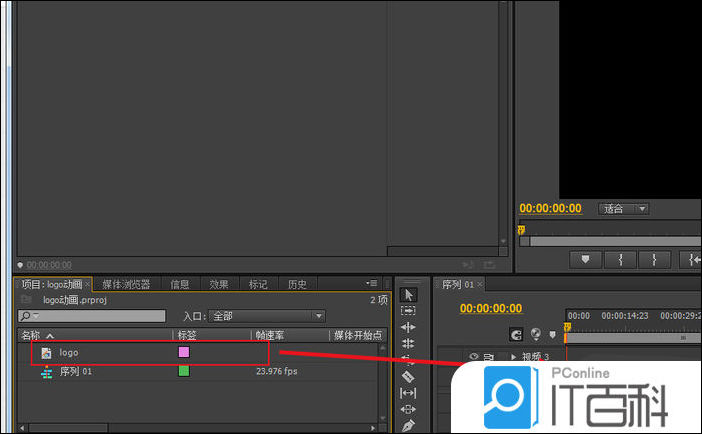
Task: Toggle visibility eye for video track 3
Action: (x=474, y=357)
